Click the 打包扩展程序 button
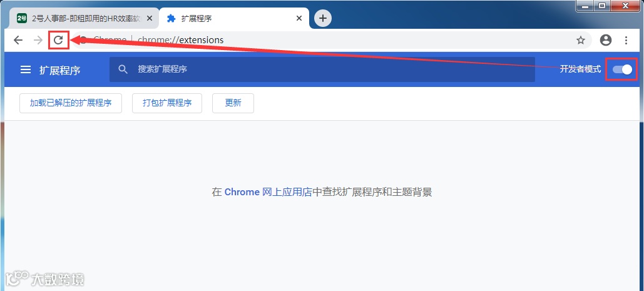Viewport: 644px width, 291px height. [167, 103]
